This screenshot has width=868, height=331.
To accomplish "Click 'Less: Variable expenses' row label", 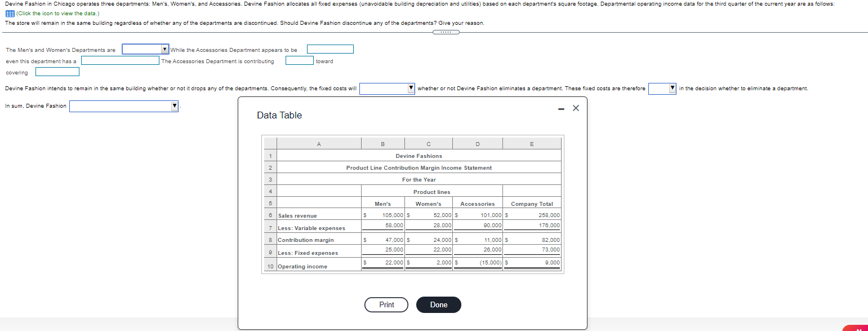I will pyautogui.click(x=311, y=228).
